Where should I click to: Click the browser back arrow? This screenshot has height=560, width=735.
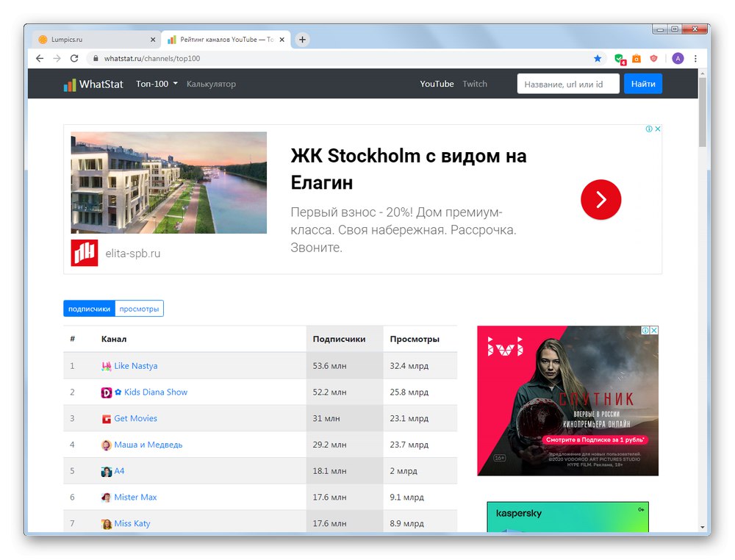pyautogui.click(x=40, y=58)
